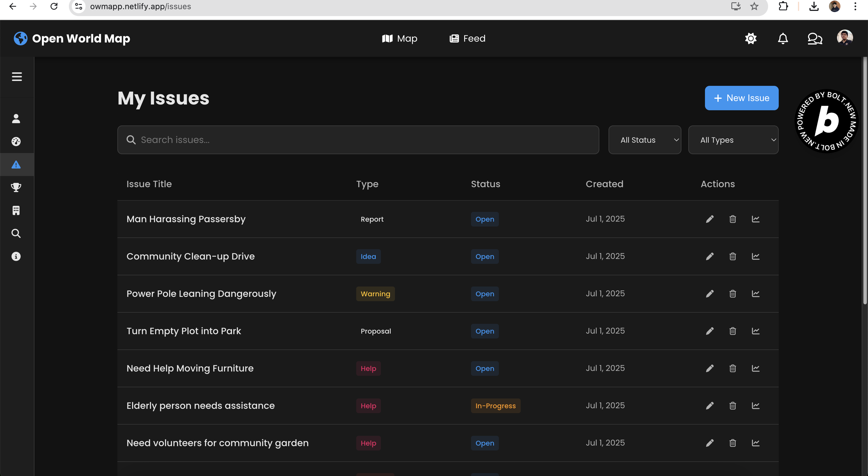Open the Turn Empty Plot into Park issue
The width and height of the screenshot is (868, 476).
(184, 331)
